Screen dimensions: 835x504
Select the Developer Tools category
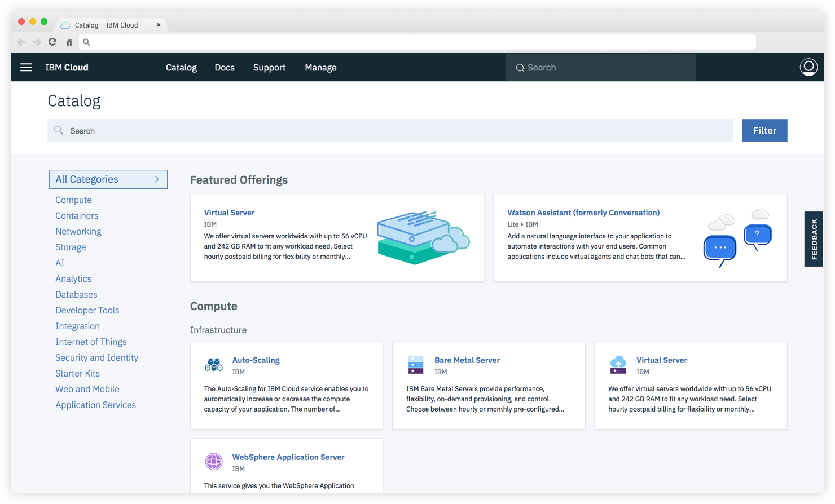87,310
